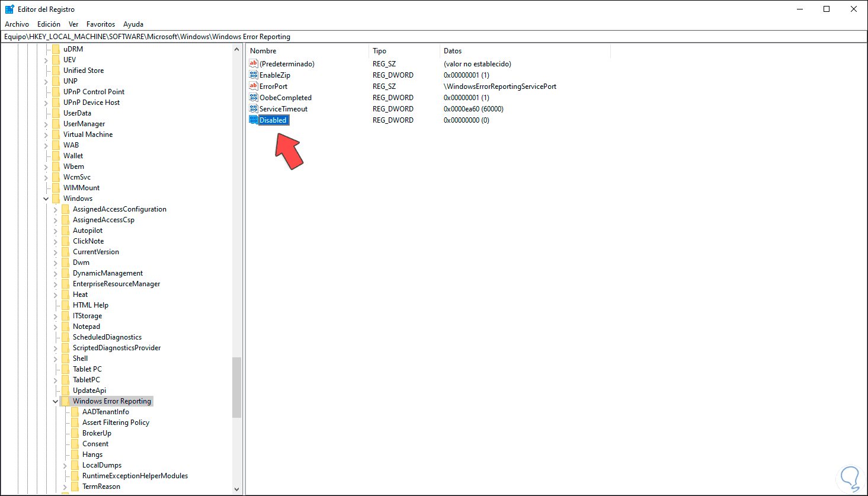Click the REG_SZ icon next to ErrorPort
This screenshot has width=868, height=496.
point(254,86)
